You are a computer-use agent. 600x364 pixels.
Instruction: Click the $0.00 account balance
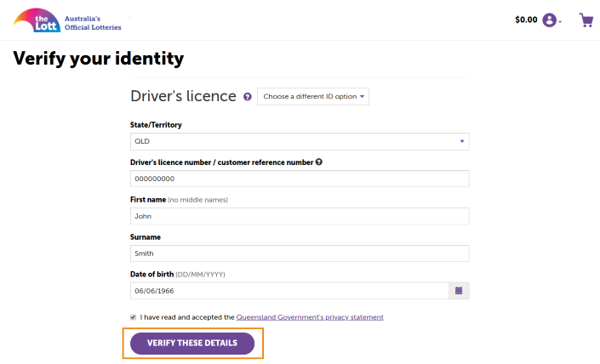tap(526, 20)
